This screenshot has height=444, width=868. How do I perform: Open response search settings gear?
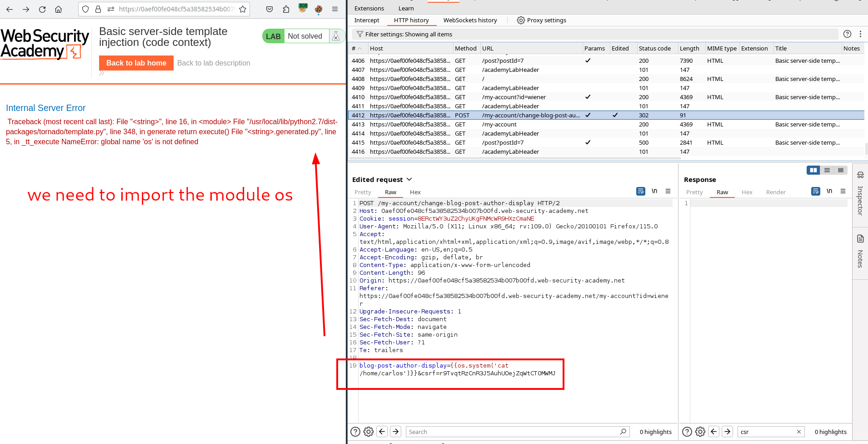click(x=700, y=432)
